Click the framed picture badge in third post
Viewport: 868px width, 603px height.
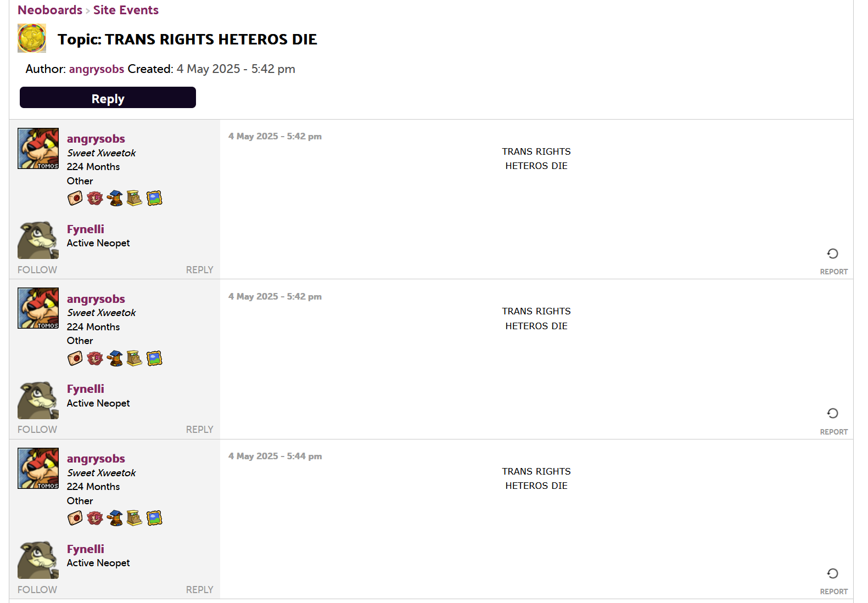point(154,518)
